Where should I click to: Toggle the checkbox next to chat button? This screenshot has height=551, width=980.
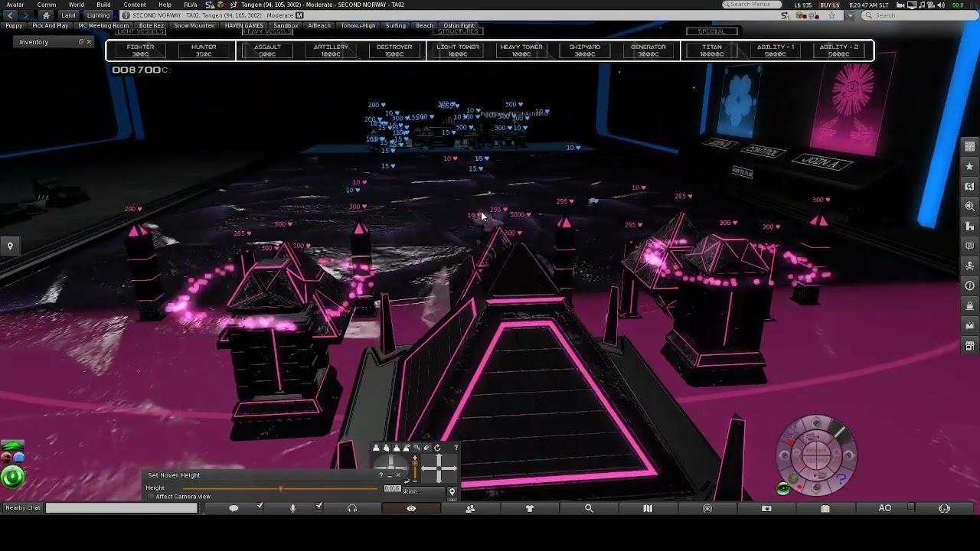[260, 506]
